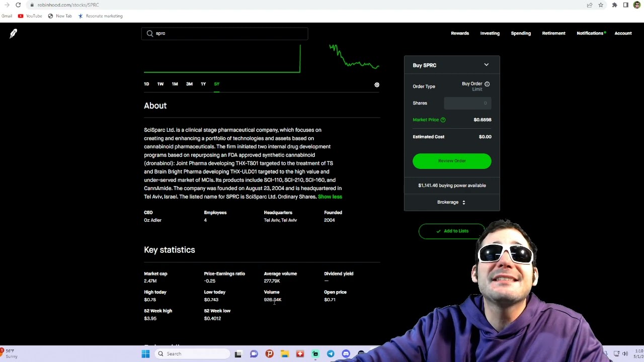
Task: Open the browser extensions puzzle icon
Action: (614, 5)
